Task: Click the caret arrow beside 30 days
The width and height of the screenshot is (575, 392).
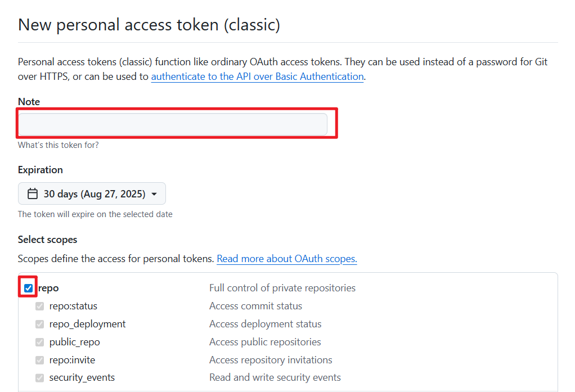Action: (154, 194)
